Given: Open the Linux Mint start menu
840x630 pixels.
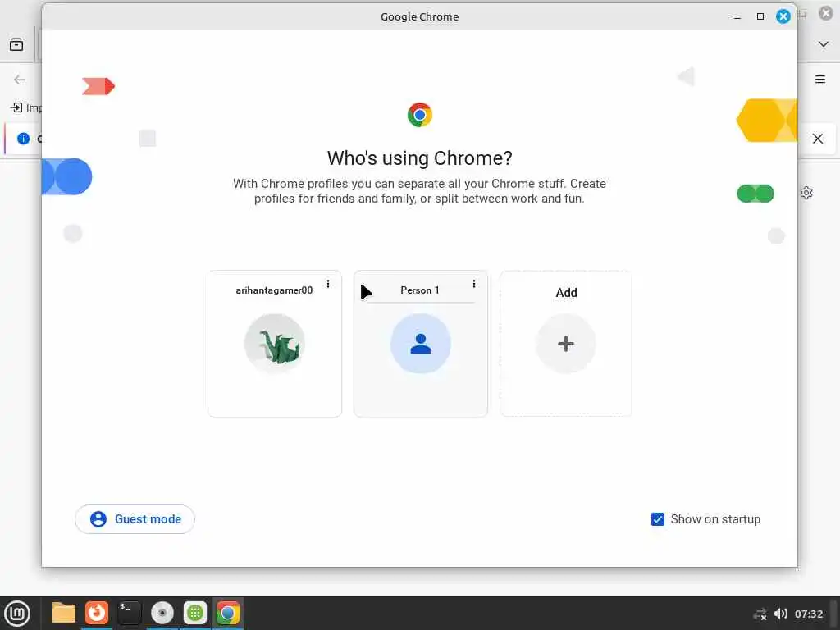Looking at the screenshot, I should (x=17, y=614).
